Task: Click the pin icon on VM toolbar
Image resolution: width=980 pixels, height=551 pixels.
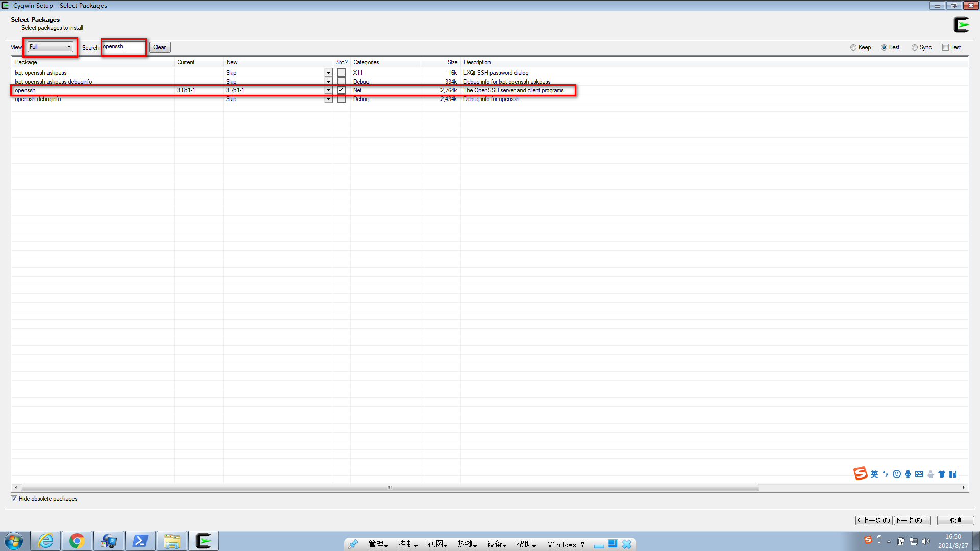Action: pyautogui.click(x=353, y=544)
